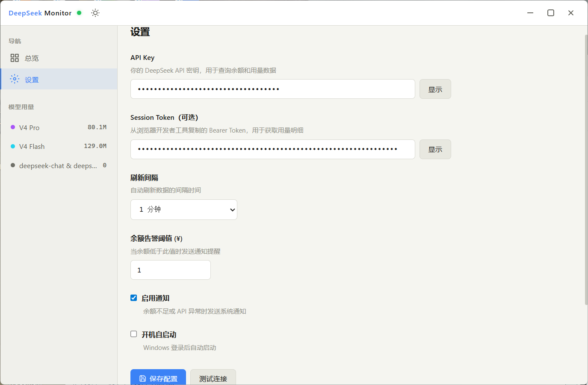Click the 测试连接 button
This screenshot has width=588, height=385.
click(x=213, y=378)
